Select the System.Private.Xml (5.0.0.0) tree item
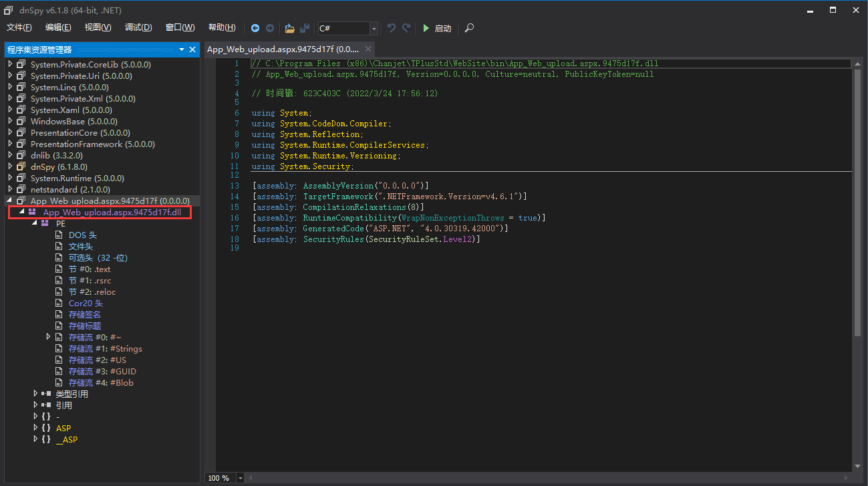The image size is (868, 486). (83, 98)
